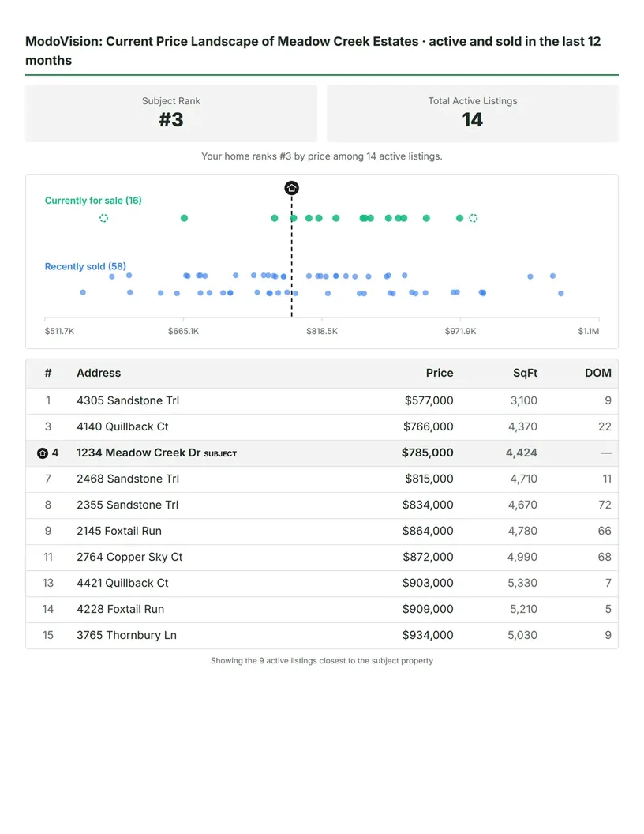Viewport: 644px width, 834px height.
Task: Click the Subject Rank #3 card
Action: point(171,114)
